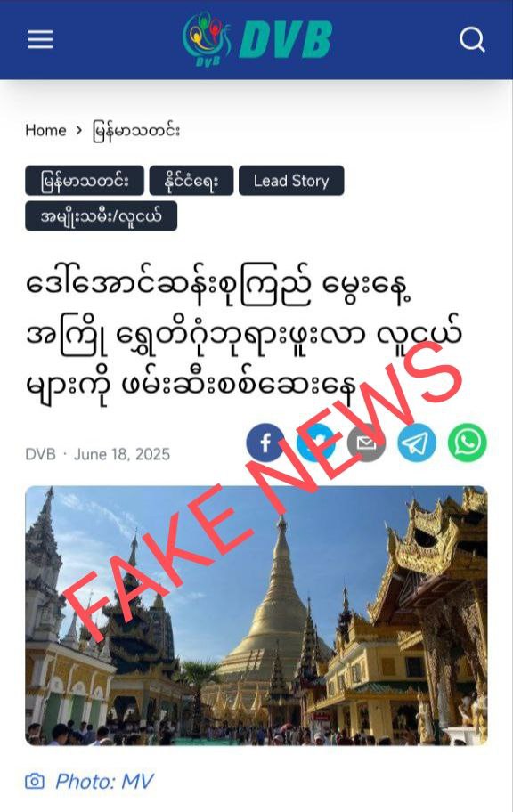Click the DVB logo
Viewport: 513px width, 812px height.
[x=257, y=40]
